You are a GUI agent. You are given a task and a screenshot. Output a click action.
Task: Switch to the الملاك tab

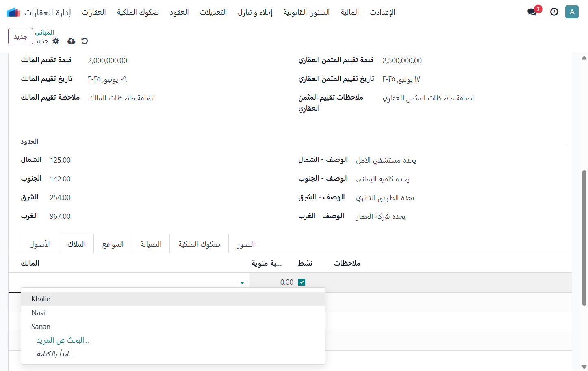click(76, 244)
